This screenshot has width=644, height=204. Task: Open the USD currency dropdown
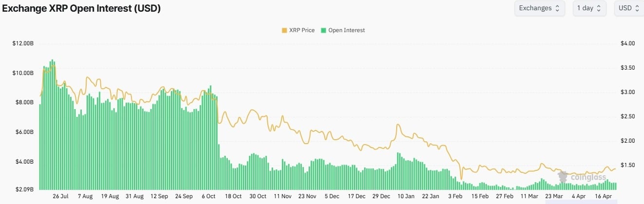coord(628,8)
